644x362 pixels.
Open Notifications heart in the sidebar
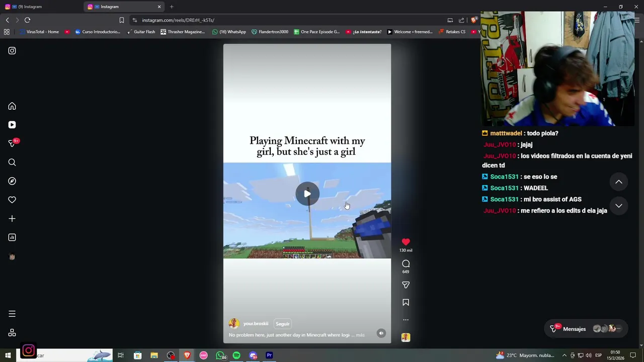point(12,200)
